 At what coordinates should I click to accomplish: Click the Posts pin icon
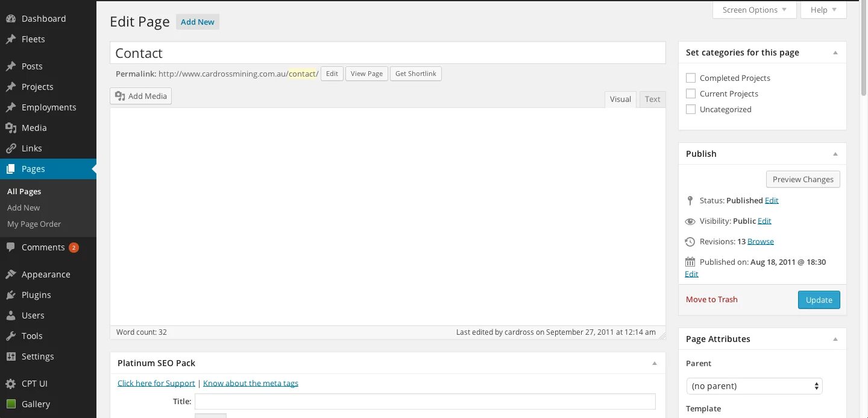[11, 66]
